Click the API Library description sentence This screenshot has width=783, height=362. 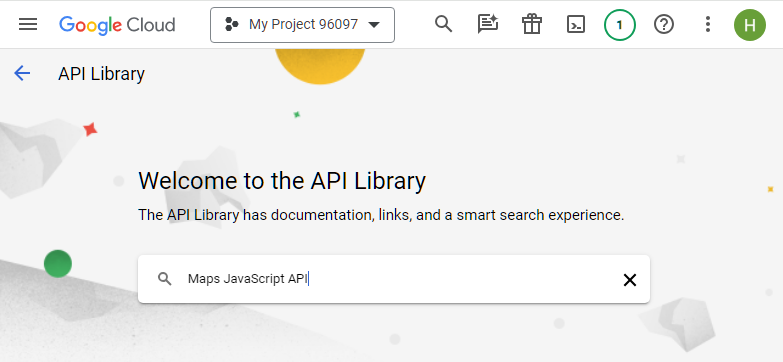pyautogui.click(x=381, y=215)
